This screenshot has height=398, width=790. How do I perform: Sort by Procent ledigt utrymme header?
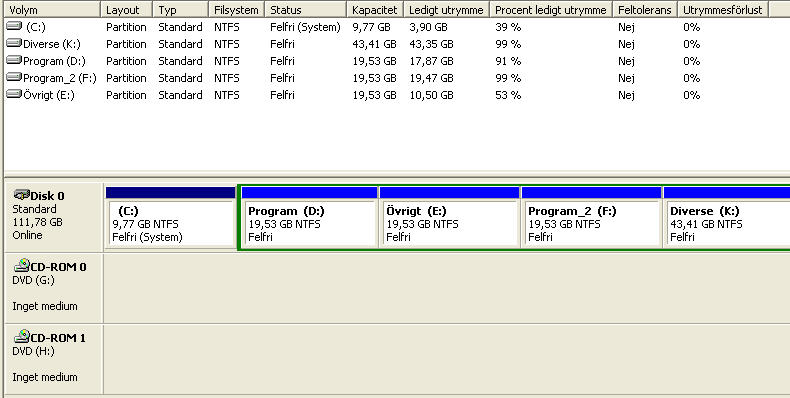551,10
